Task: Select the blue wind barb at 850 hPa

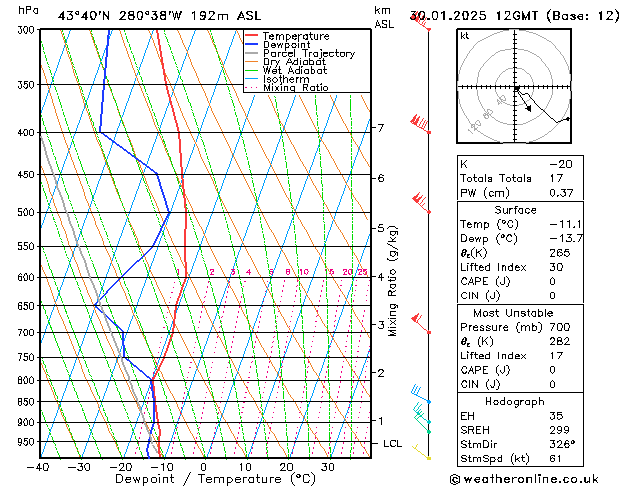Action: tap(421, 394)
